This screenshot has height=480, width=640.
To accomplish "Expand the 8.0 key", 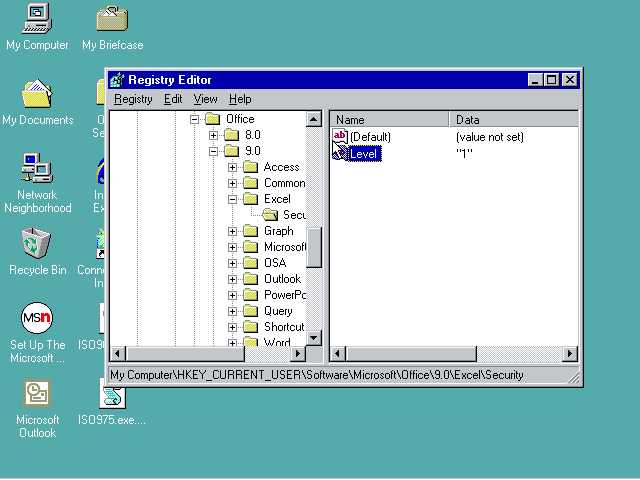I will 213,135.
